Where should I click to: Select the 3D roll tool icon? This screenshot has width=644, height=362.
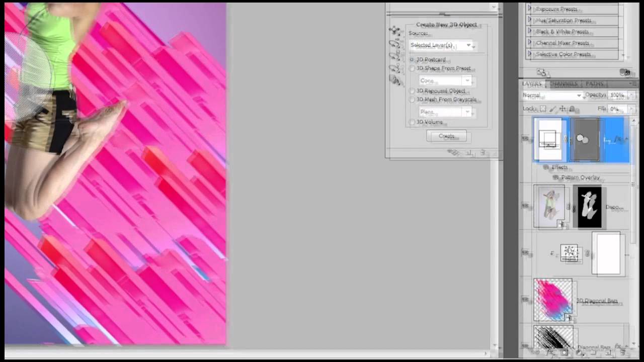tap(394, 44)
